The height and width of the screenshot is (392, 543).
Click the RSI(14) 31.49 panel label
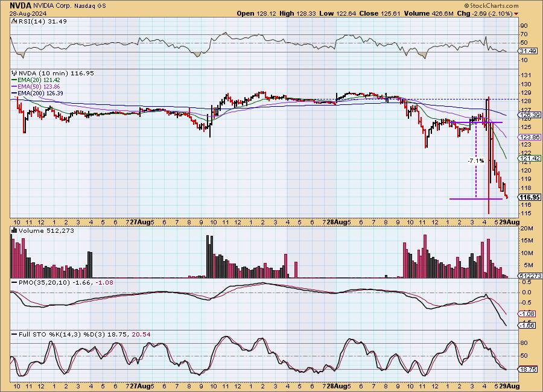pos(42,21)
